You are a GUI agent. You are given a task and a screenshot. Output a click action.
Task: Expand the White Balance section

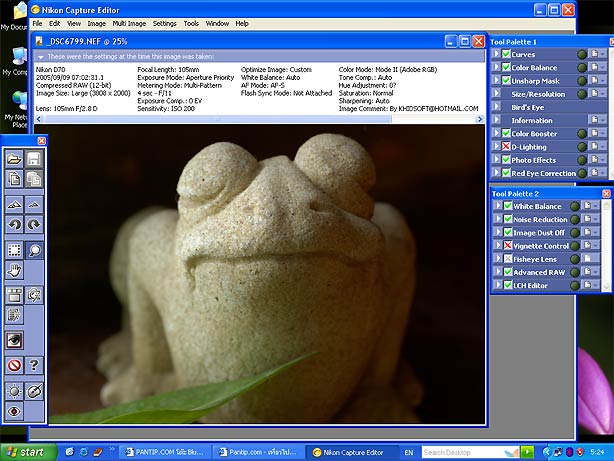498,206
